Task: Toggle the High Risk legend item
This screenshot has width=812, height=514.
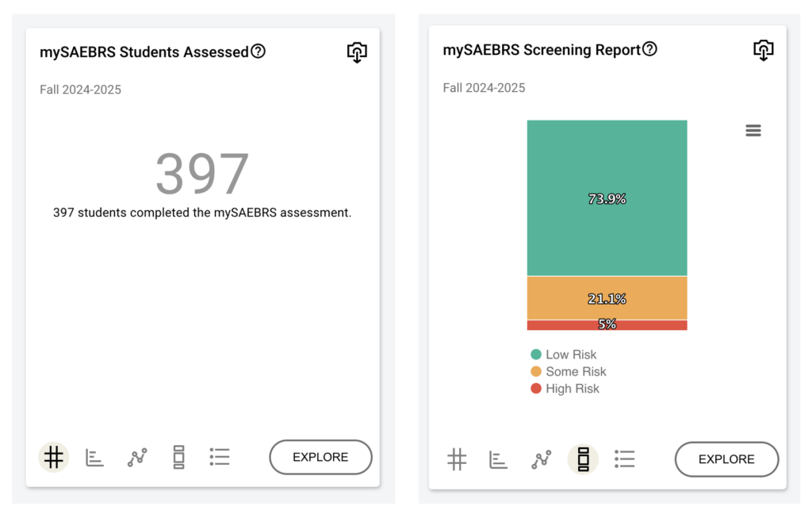Action: tap(565, 389)
